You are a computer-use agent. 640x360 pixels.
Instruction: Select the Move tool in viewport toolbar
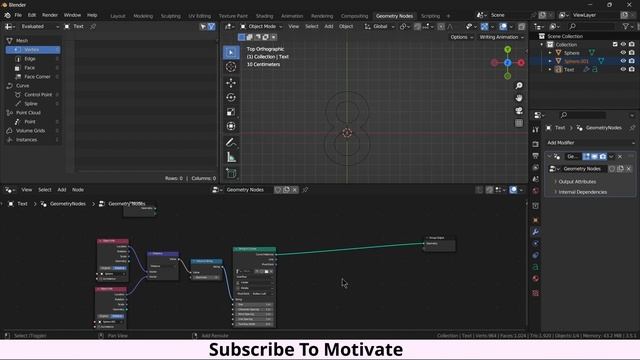pyautogui.click(x=231, y=83)
